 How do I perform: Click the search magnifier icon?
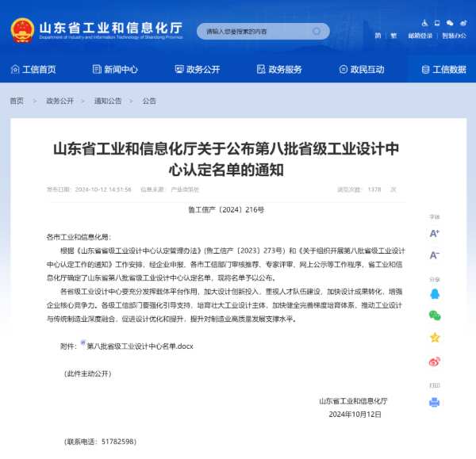[x=316, y=31]
